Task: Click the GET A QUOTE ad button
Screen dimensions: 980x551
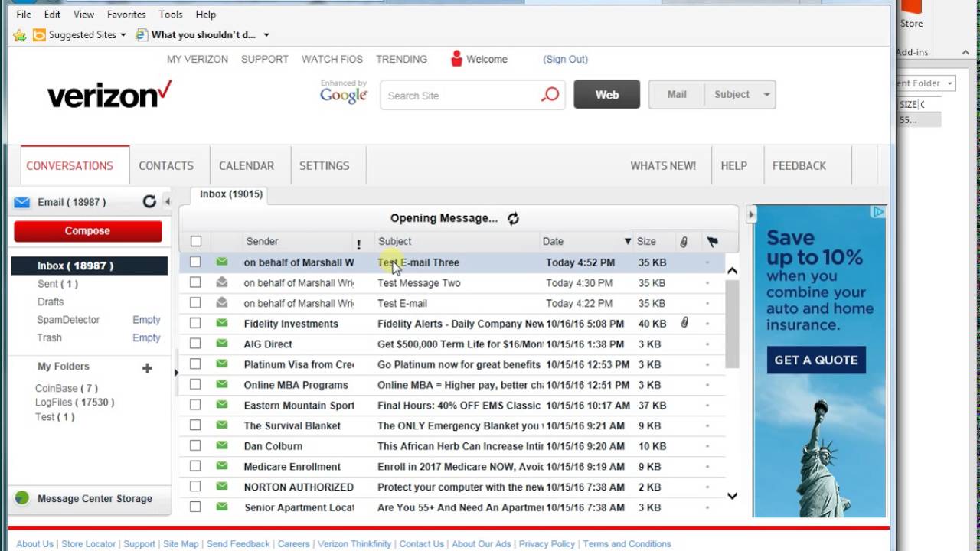Action: [816, 360]
